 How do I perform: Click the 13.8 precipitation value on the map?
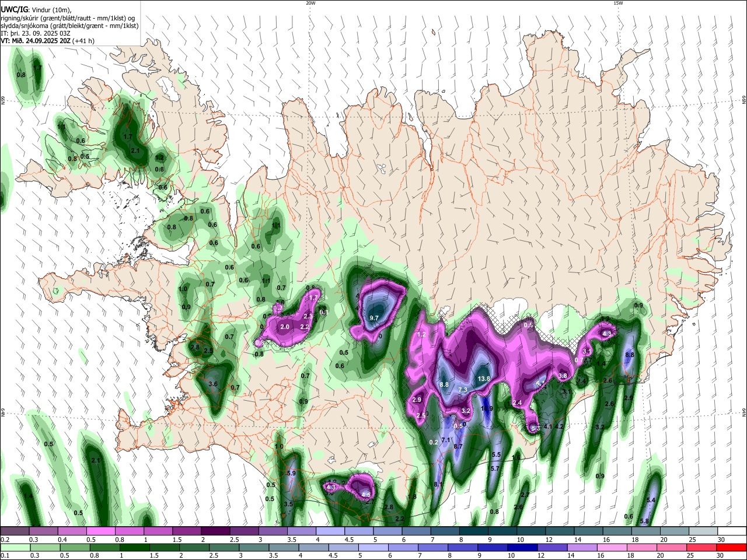point(484,379)
